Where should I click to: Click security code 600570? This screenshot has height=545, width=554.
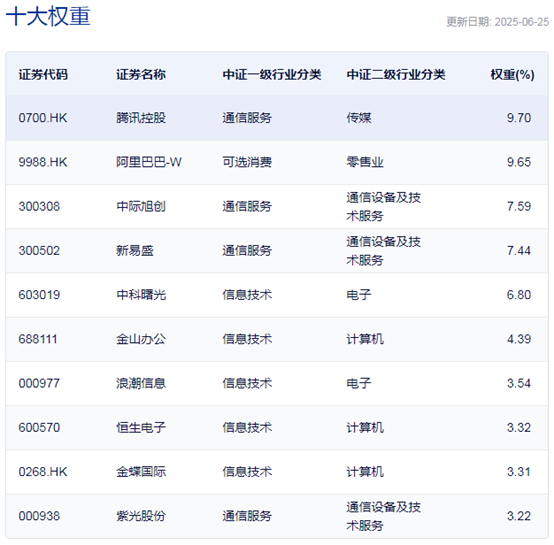click(x=39, y=428)
